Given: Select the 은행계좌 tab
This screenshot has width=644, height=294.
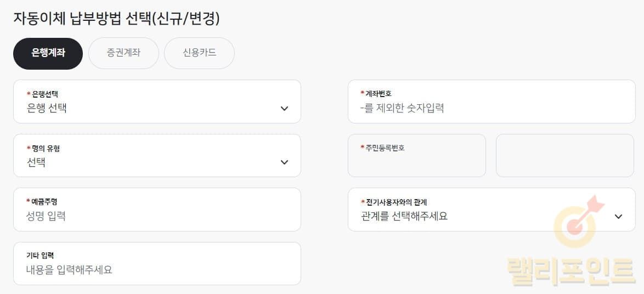Looking at the screenshot, I should (x=48, y=53).
